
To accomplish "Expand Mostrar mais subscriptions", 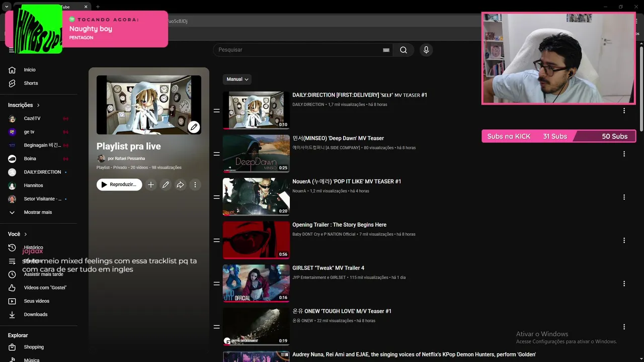I will tap(38, 212).
